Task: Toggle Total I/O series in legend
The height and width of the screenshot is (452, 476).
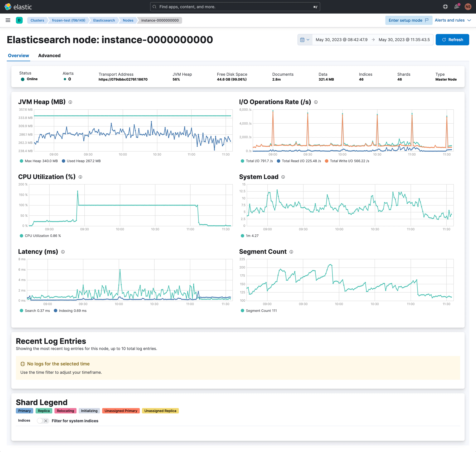Action: click(257, 161)
